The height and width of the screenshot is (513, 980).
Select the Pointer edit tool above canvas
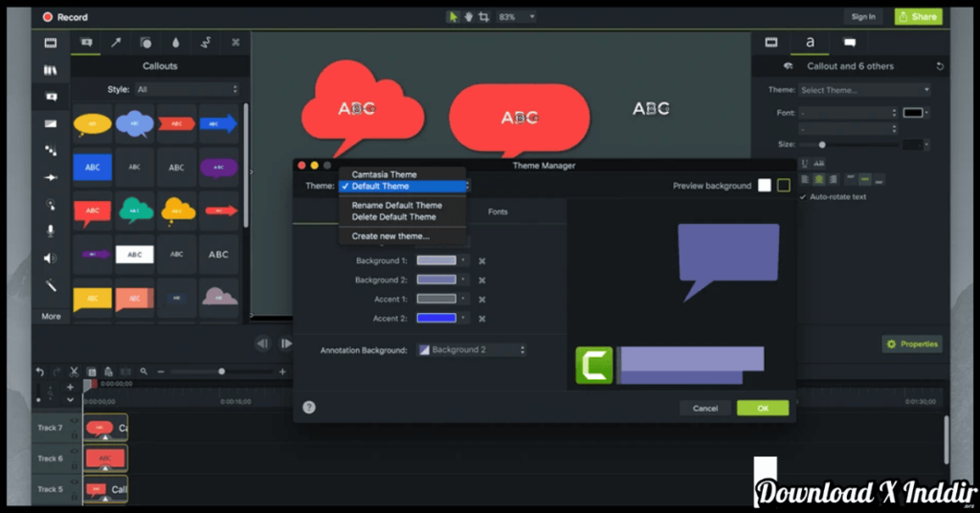coord(453,17)
